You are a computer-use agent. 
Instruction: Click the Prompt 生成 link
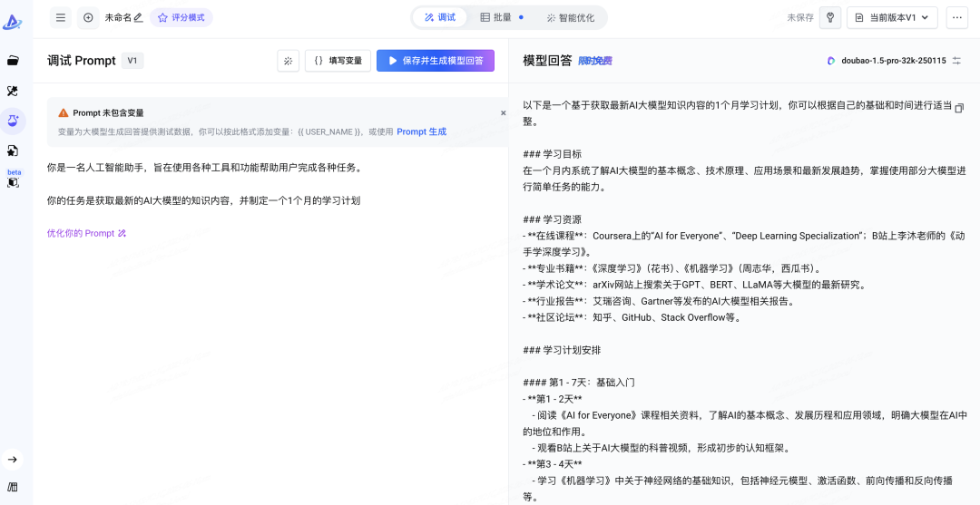(x=422, y=131)
